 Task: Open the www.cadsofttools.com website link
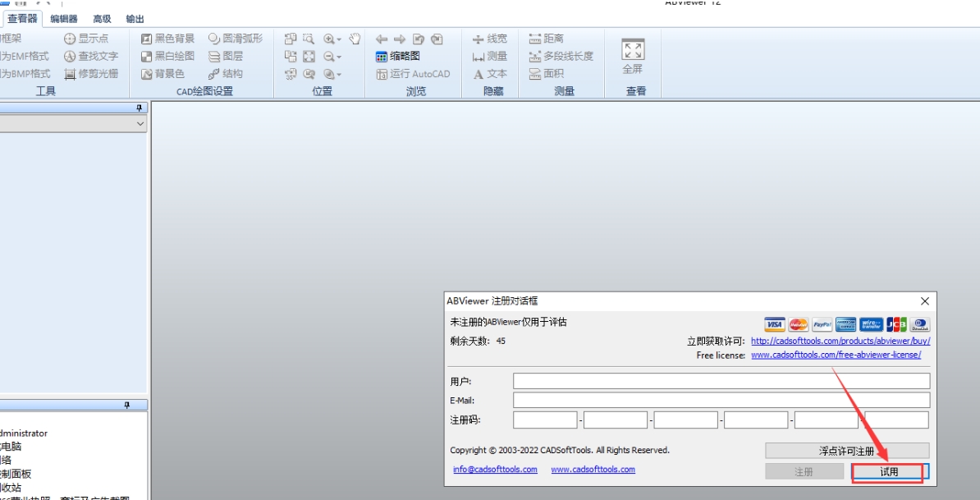tap(593, 470)
